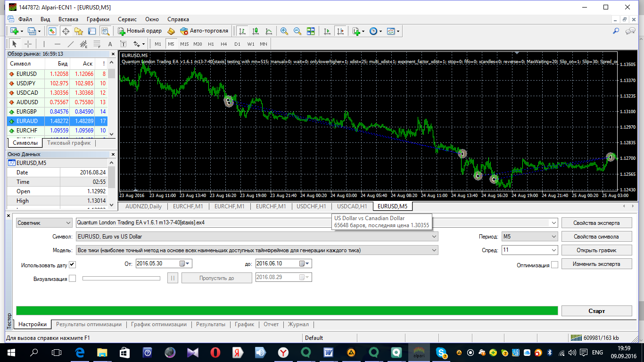This screenshot has width=644, height=362.
Task: Click the visualization speed slider
Action: pos(121,278)
